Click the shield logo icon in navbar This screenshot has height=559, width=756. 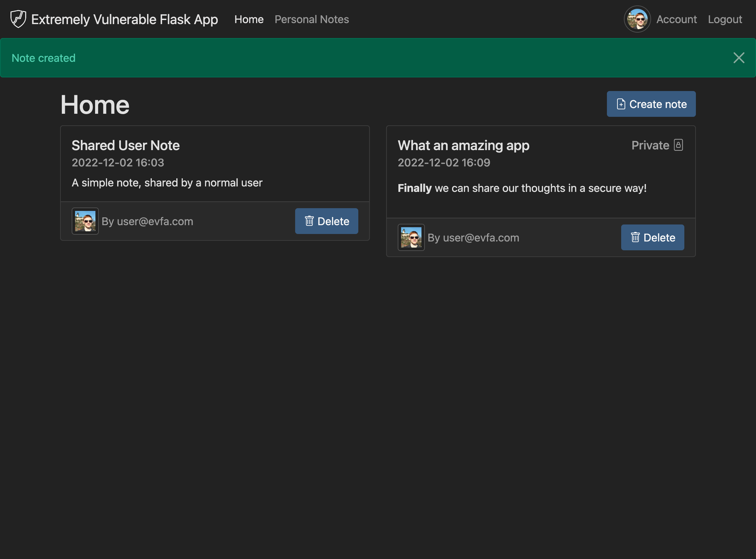18,19
